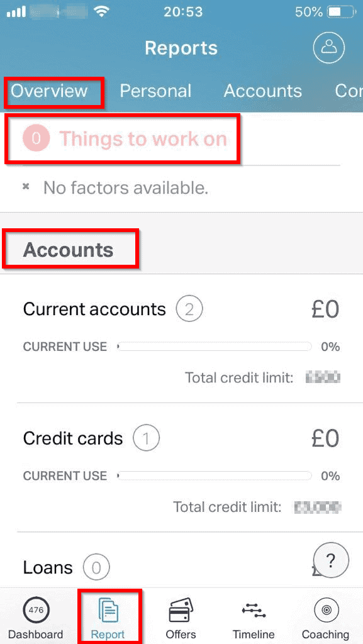Switch to the Personal tab
The width and height of the screenshot is (363, 644).
point(155,91)
